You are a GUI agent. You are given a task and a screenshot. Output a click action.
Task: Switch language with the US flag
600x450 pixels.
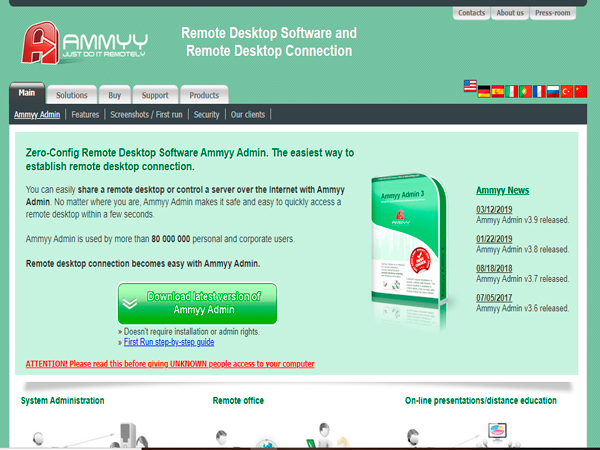pos(470,86)
